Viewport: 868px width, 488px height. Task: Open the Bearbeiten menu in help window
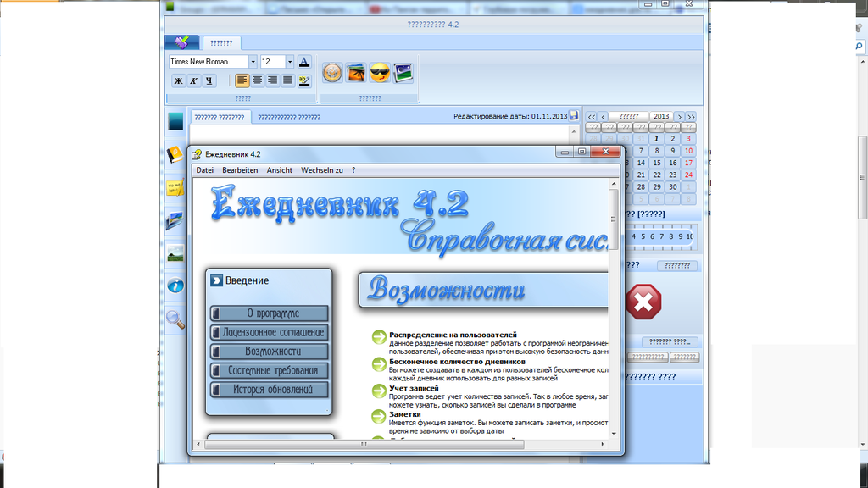240,170
